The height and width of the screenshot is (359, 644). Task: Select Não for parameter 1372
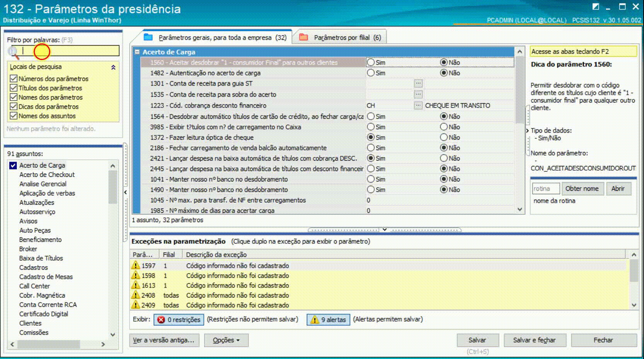(444, 137)
